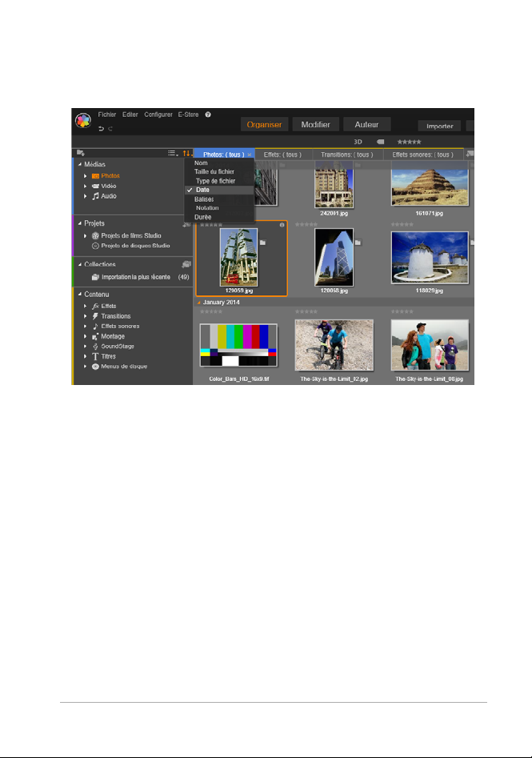Click the undo arrow icon

click(100, 128)
